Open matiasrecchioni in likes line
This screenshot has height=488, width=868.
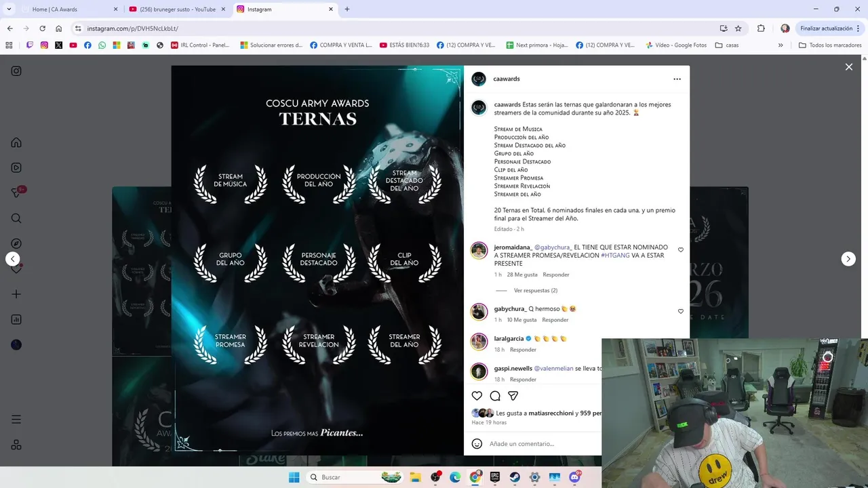click(551, 413)
